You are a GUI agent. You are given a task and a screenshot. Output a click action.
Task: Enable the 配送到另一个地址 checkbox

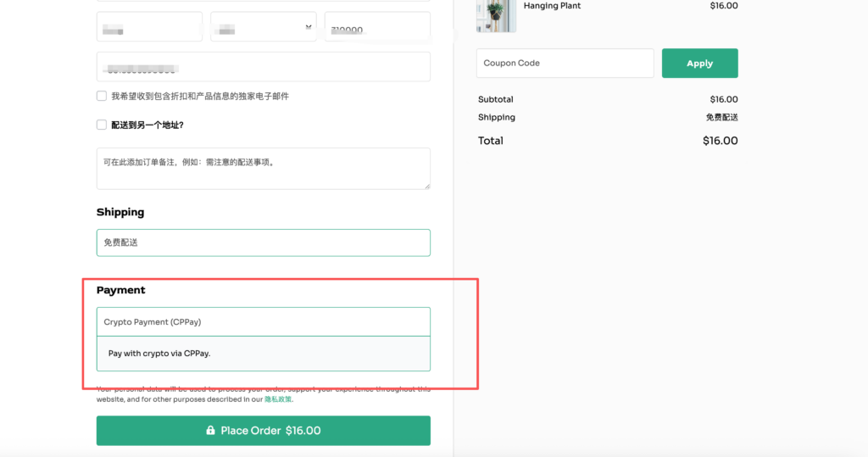click(x=102, y=125)
